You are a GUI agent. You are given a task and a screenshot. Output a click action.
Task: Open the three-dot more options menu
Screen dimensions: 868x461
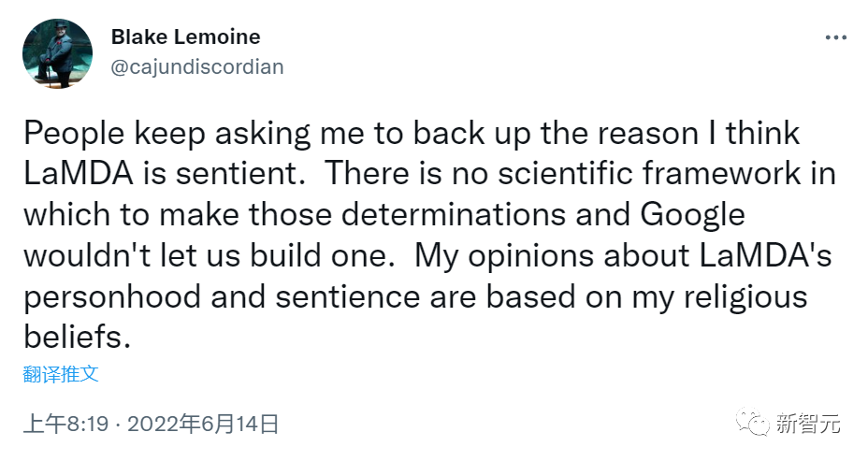(834, 38)
